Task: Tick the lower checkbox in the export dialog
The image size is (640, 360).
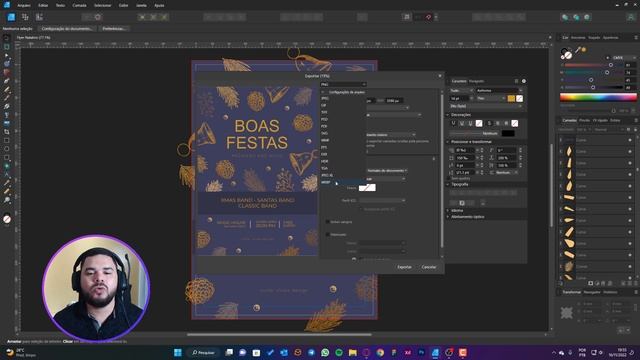Action: pos(328,234)
